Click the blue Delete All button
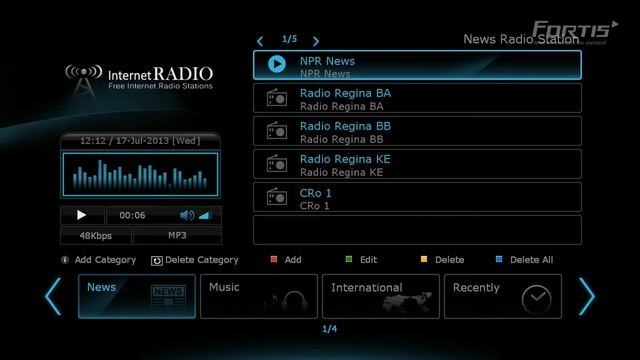Screen dimensions: 640x360 [x=524, y=260]
